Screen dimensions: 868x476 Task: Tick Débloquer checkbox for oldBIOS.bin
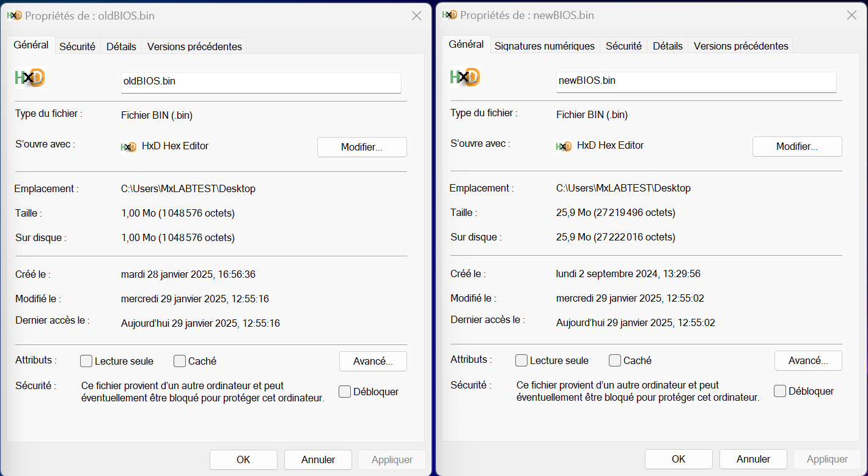345,392
